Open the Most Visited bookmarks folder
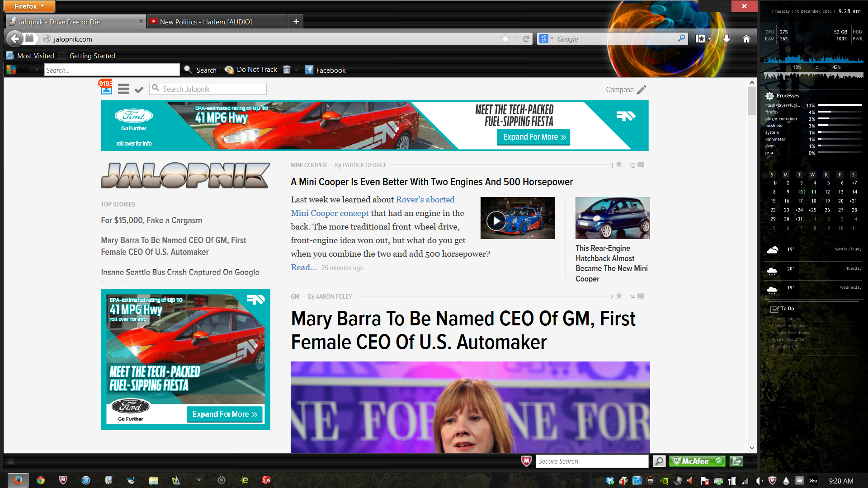 (x=30, y=56)
